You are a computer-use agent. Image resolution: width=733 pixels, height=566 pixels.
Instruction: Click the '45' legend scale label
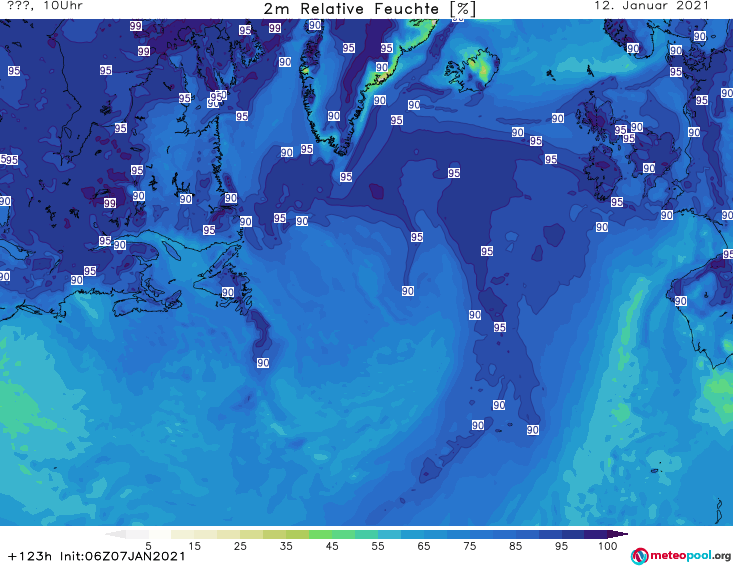[332, 546]
